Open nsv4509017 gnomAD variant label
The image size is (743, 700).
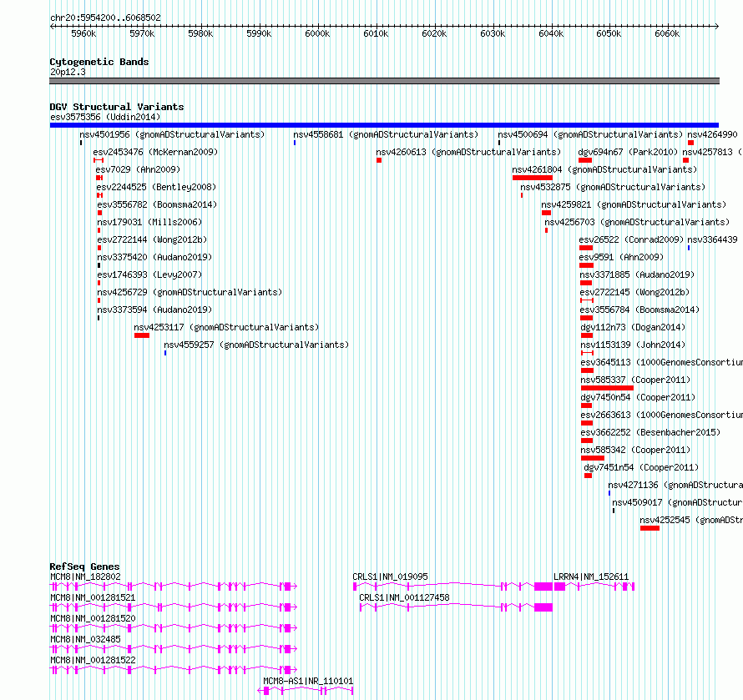pos(677,502)
